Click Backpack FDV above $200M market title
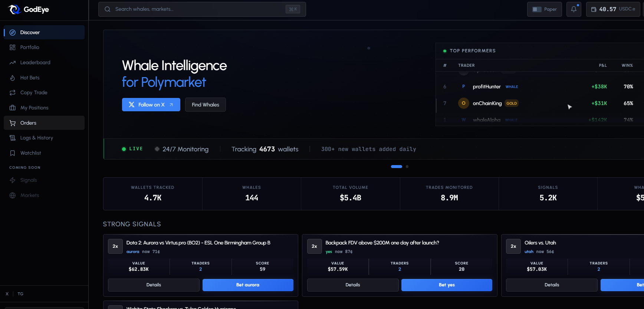Image resolution: width=644 pixels, height=309 pixels. (382, 243)
